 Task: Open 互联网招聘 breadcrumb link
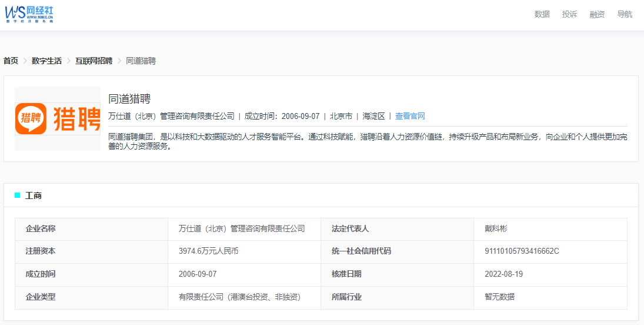[94, 61]
